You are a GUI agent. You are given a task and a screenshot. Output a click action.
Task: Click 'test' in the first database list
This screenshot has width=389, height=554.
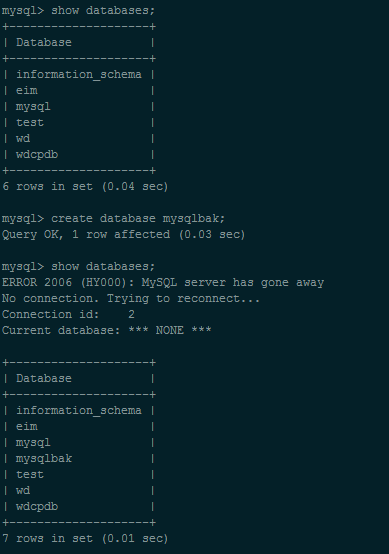point(30,123)
